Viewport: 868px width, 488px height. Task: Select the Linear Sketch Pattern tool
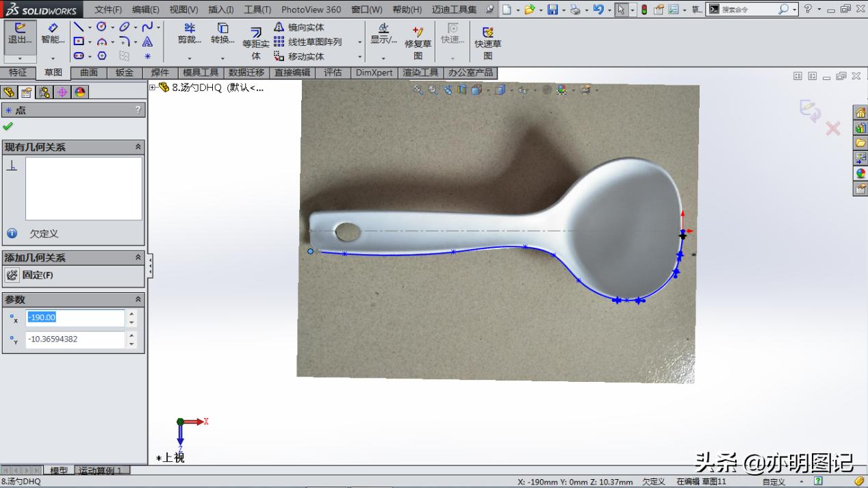(x=307, y=40)
